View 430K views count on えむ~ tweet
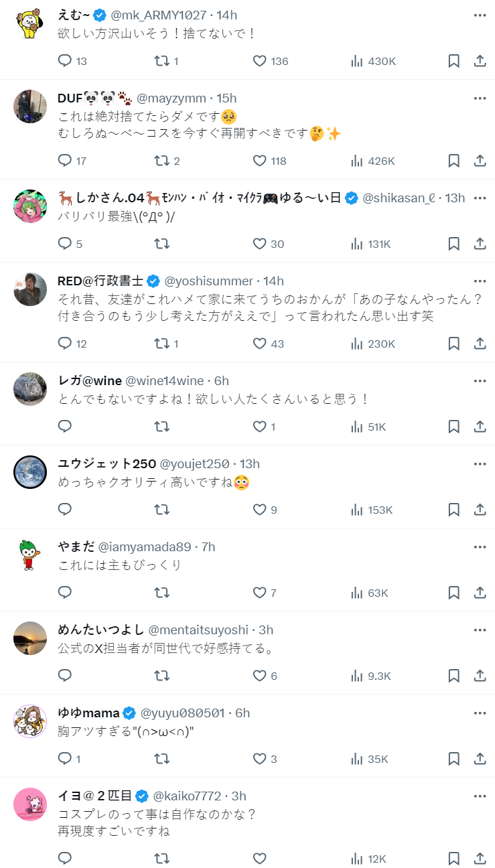Screen dimensions: 495x868 coord(374,61)
